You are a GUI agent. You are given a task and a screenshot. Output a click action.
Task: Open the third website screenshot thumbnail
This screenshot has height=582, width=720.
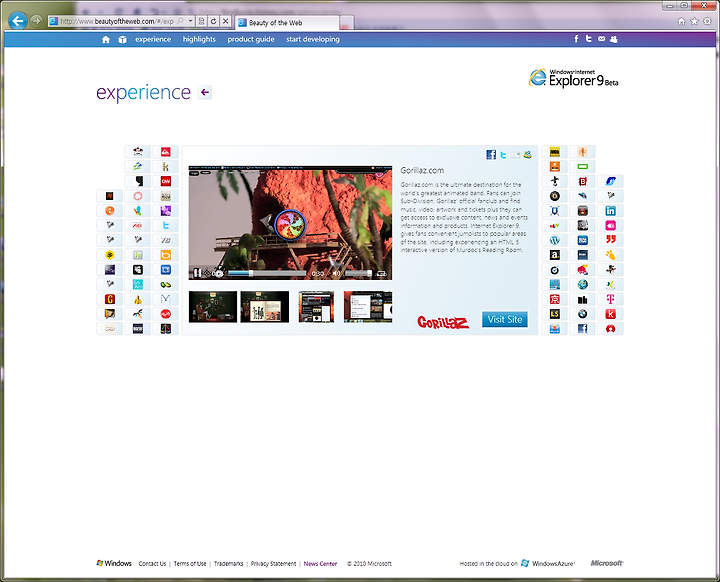point(316,306)
